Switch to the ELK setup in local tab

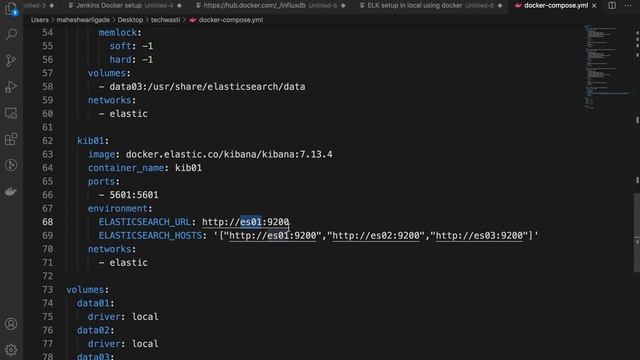pos(431,6)
